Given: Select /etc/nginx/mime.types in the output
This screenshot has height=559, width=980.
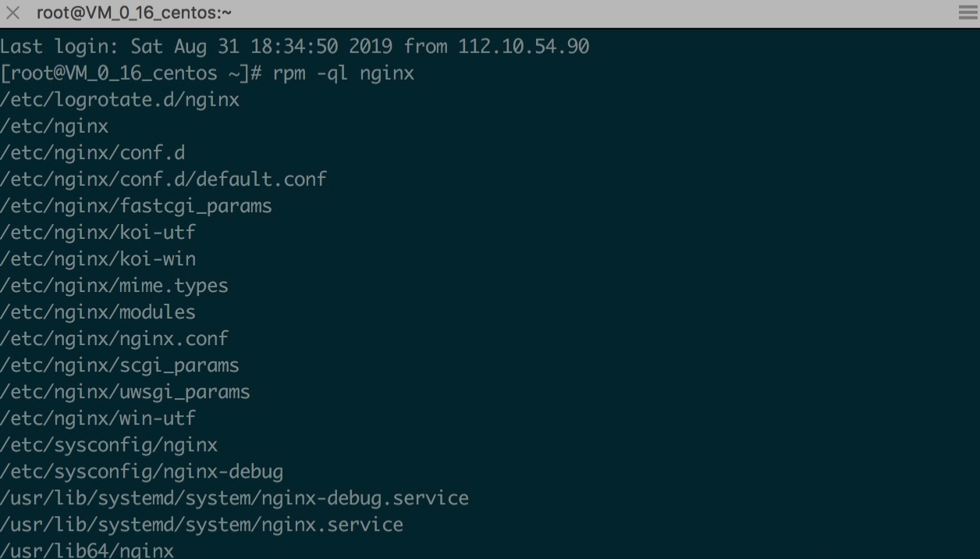Looking at the screenshot, I should [114, 285].
